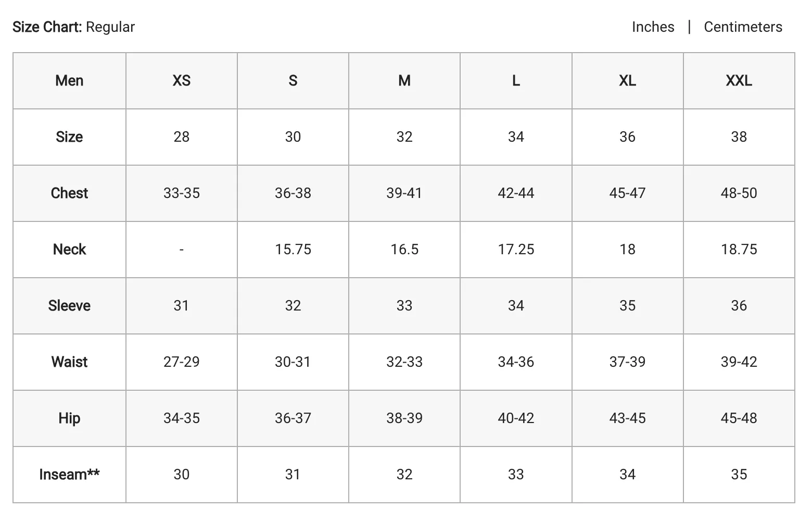Click the Hip row label

coord(69,418)
